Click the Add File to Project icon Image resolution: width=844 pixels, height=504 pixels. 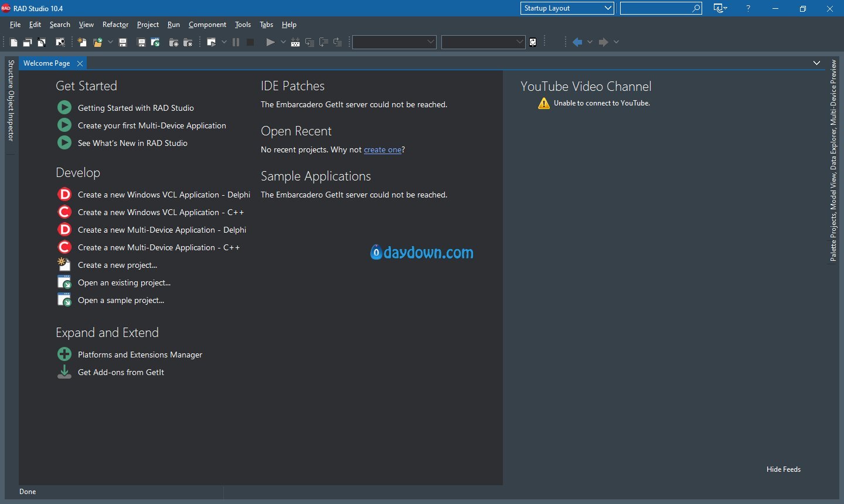click(173, 42)
